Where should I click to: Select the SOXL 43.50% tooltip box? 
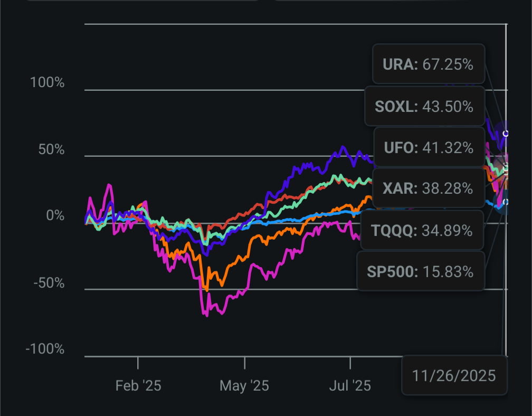[424, 106]
